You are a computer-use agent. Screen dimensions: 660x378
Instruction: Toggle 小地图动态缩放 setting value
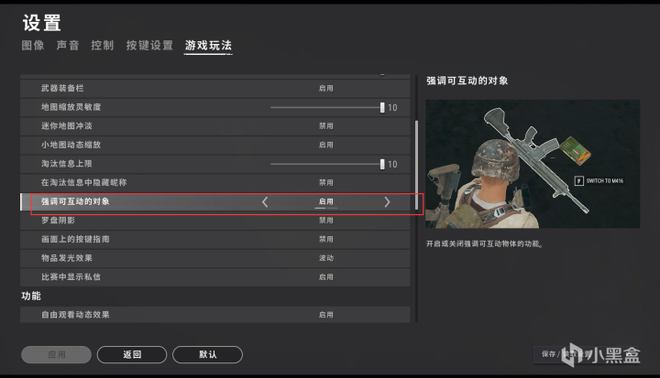point(326,145)
